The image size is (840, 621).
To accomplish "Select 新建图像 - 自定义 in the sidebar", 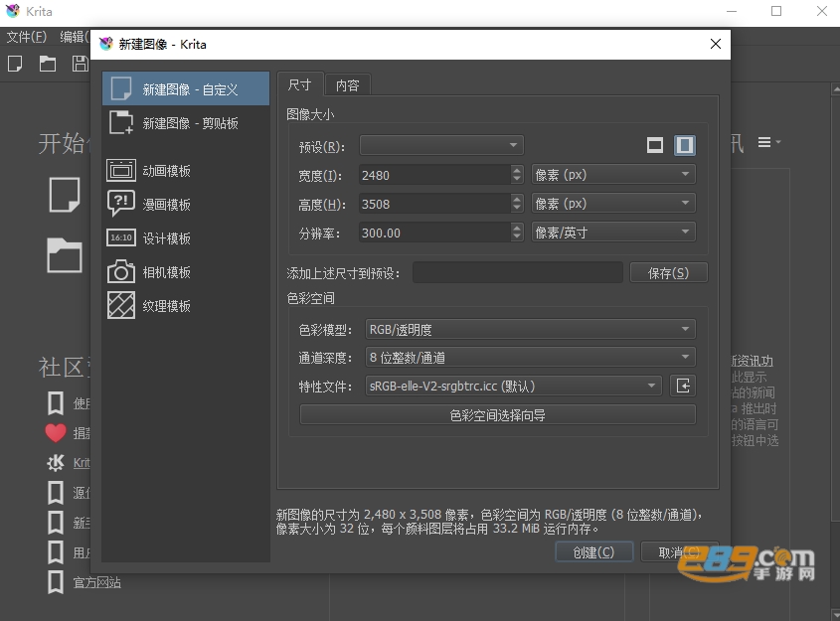I will [x=185, y=88].
